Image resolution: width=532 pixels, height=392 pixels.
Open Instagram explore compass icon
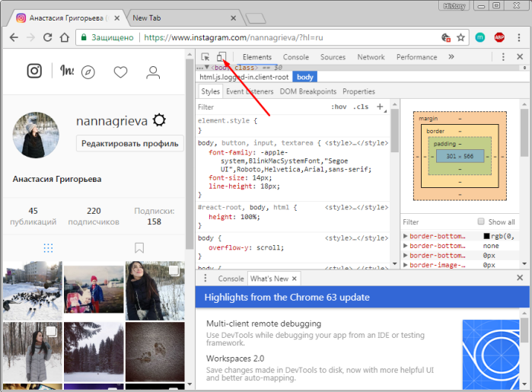(88, 72)
